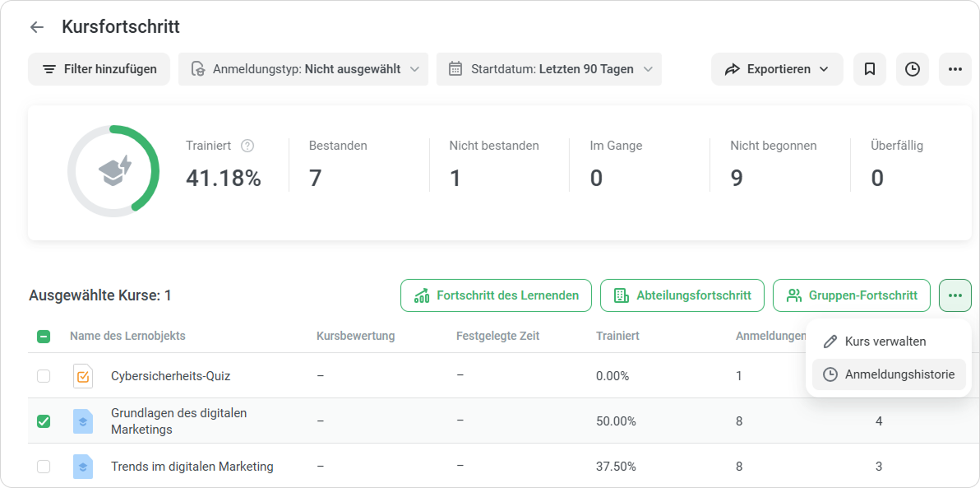Sort by Kursbewertung column header

click(x=356, y=336)
